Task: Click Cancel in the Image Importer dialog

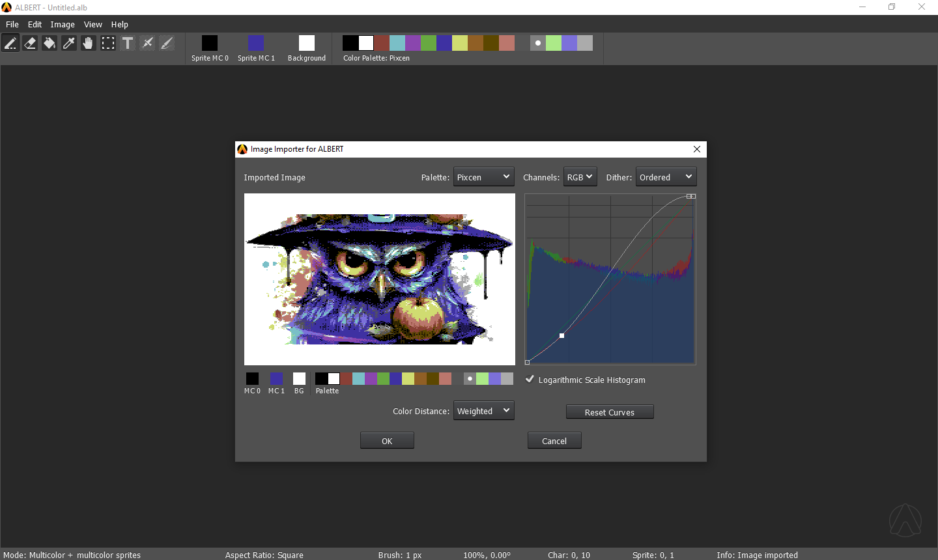Action: 554,441
